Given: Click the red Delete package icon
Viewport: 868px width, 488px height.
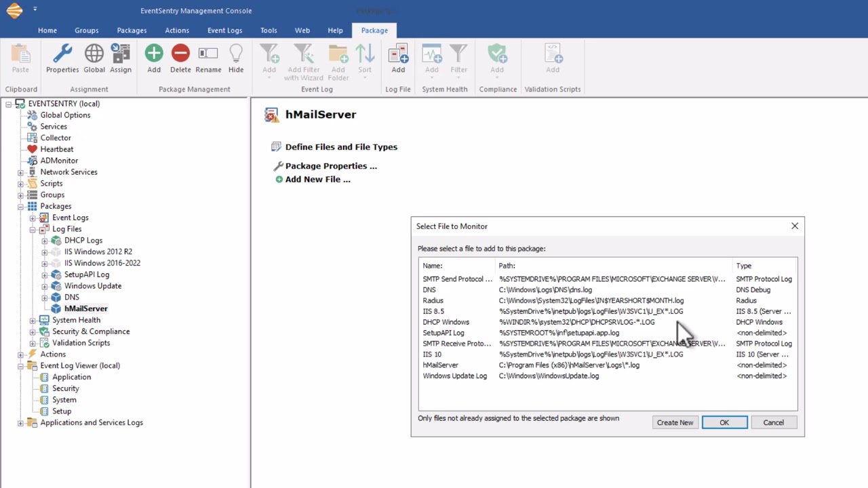Looking at the screenshot, I should tap(180, 53).
